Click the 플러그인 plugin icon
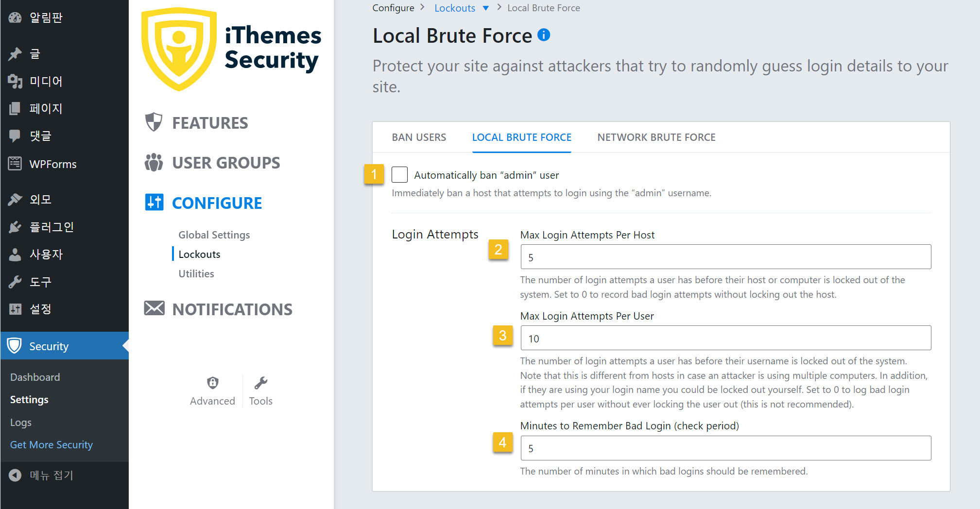Viewport: 980px width, 509px height. pos(15,227)
